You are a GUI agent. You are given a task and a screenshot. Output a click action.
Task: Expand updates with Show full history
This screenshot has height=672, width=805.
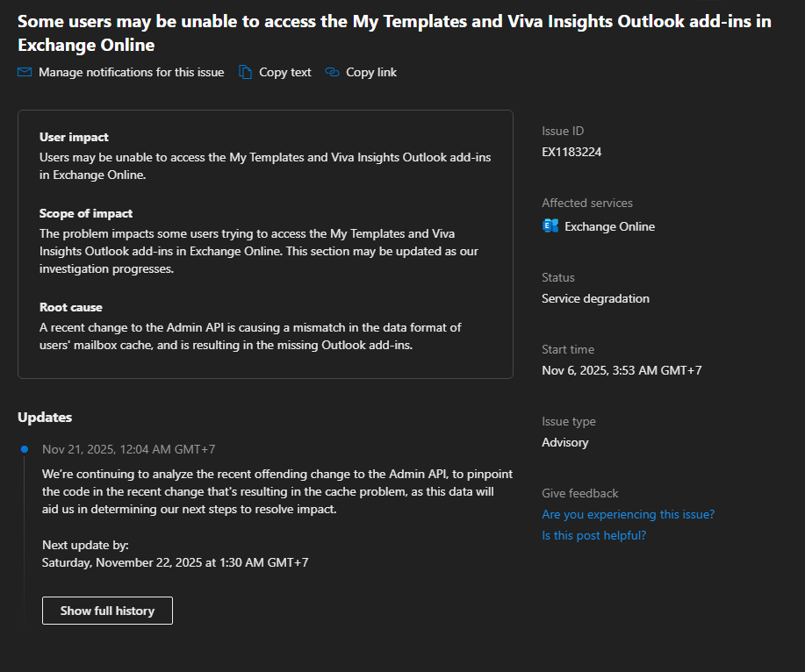click(107, 611)
